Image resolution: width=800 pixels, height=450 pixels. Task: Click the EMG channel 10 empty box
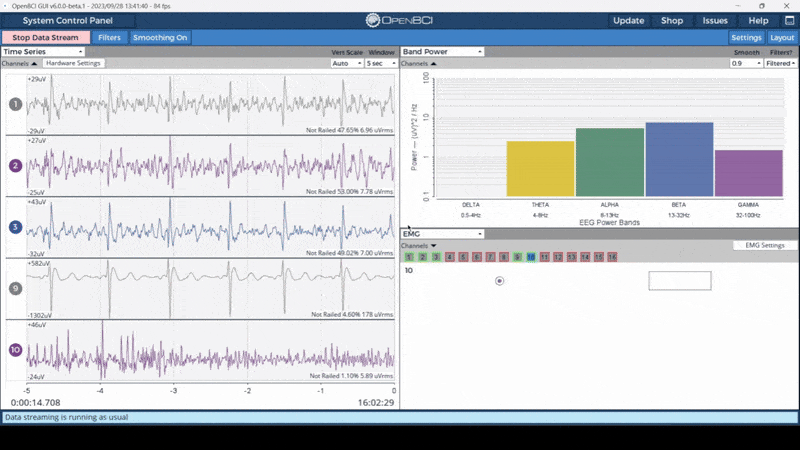(x=680, y=281)
